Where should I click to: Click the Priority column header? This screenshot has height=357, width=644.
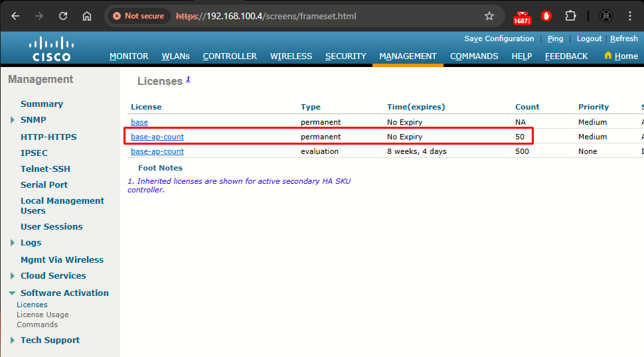coord(594,107)
